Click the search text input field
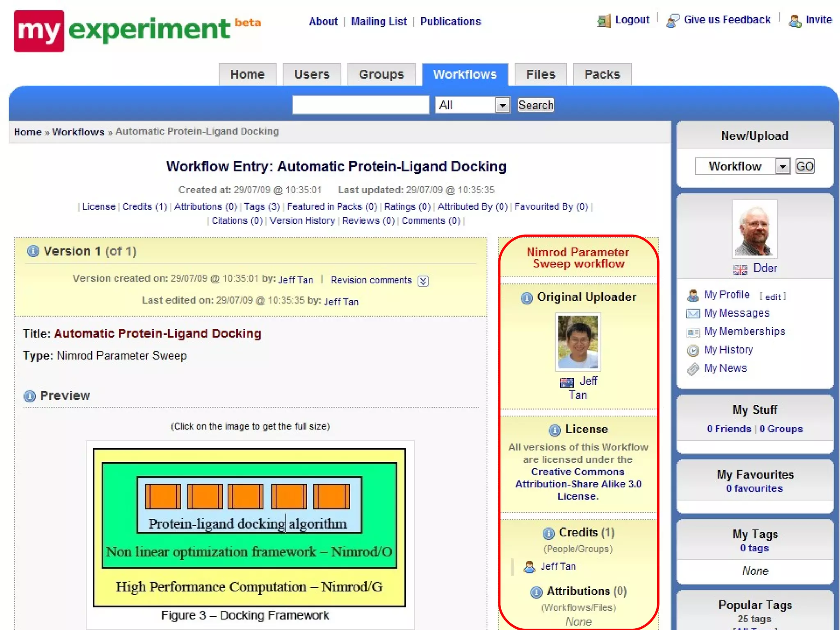This screenshot has height=630, width=840. 361,105
